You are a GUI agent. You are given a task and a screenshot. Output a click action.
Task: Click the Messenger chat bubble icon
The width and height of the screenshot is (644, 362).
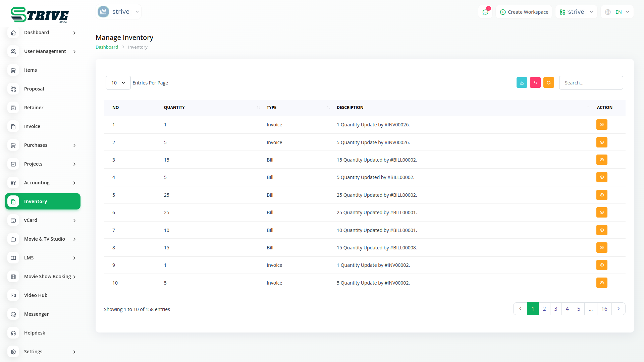(13, 314)
